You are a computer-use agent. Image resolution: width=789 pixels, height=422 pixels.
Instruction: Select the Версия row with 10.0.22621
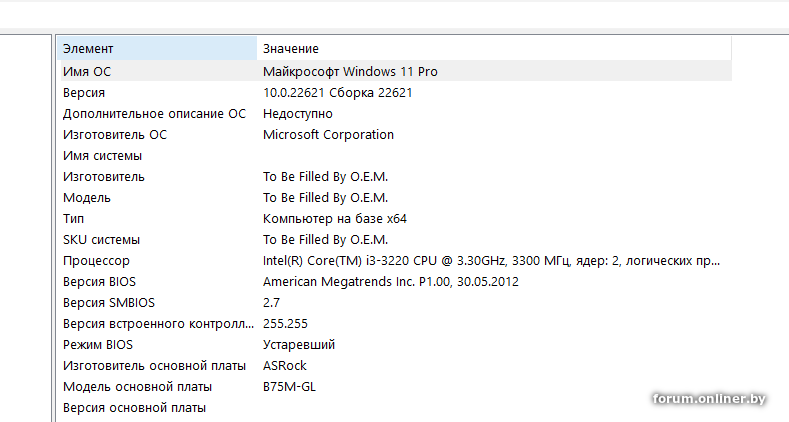pos(396,93)
